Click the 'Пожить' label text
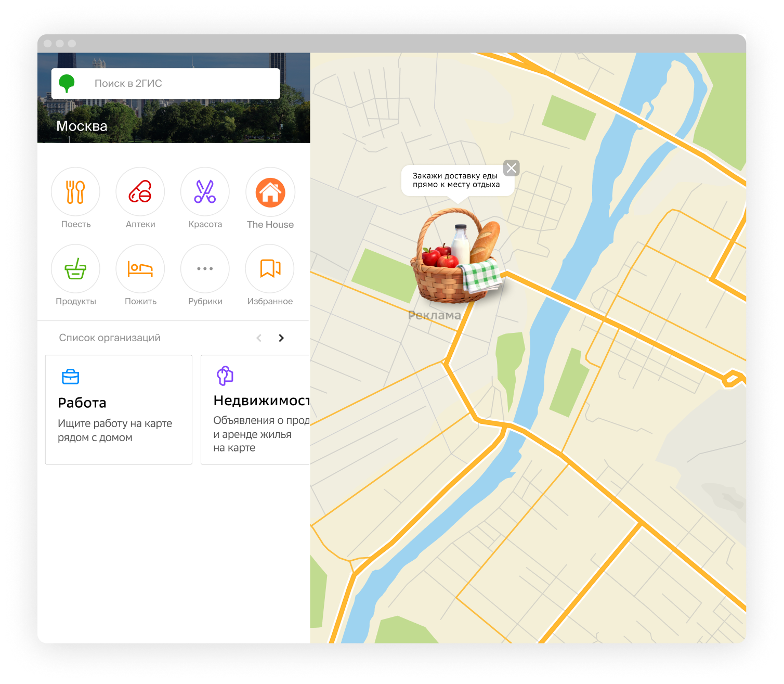Image resolution: width=784 pixels, height=684 pixels. click(x=140, y=301)
